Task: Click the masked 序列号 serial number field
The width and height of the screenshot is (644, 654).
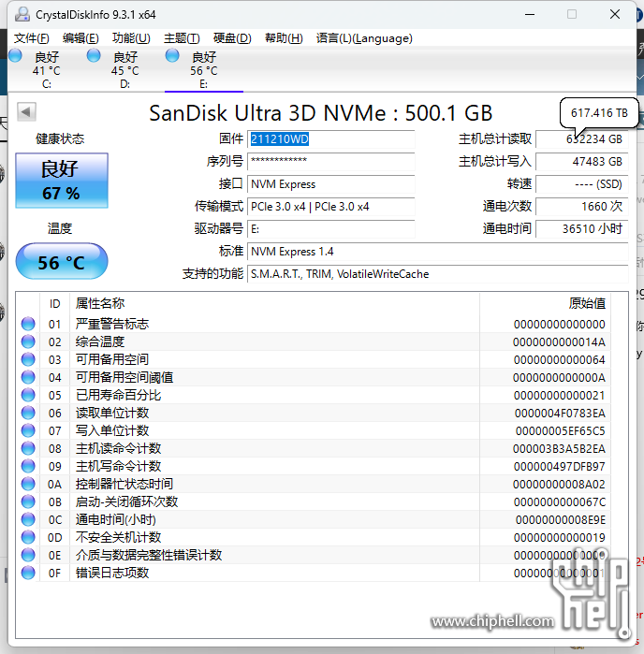Action: click(x=331, y=162)
